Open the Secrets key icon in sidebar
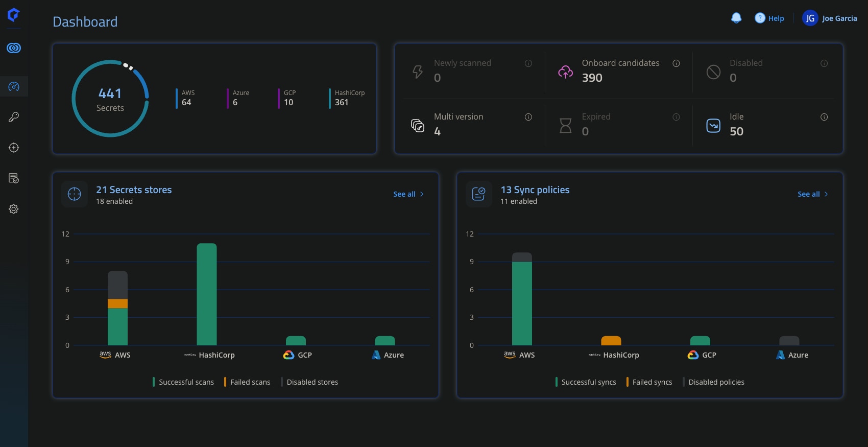The image size is (868, 447). coord(14,117)
